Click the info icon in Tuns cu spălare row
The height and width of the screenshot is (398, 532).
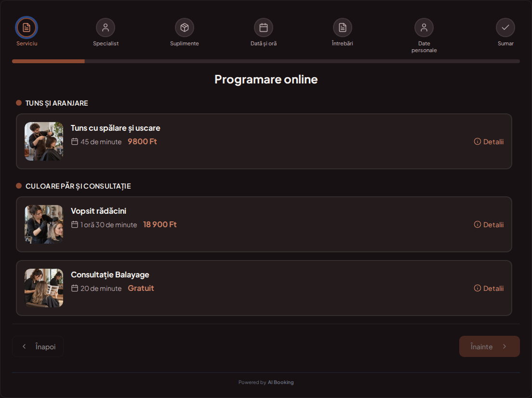(x=478, y=142)
